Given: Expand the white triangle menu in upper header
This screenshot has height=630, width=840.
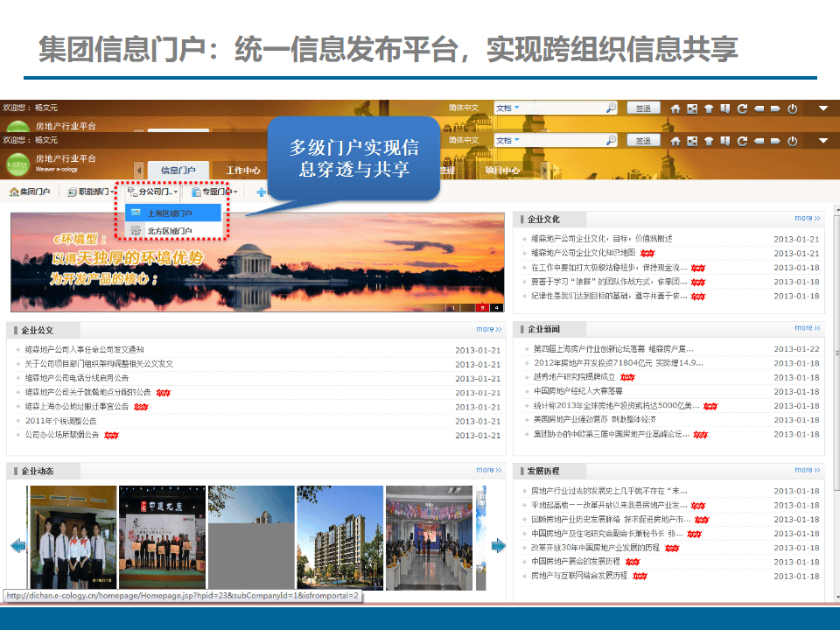Looking at the screenshot, I should (823, 108).
